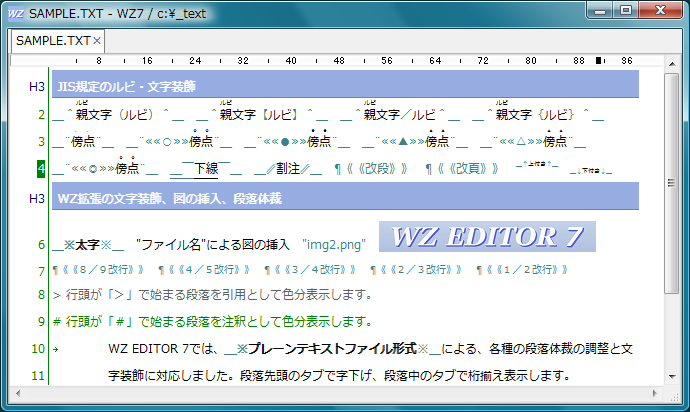
Task: Click line number 8 in gutter
Action: click(41, 294)
